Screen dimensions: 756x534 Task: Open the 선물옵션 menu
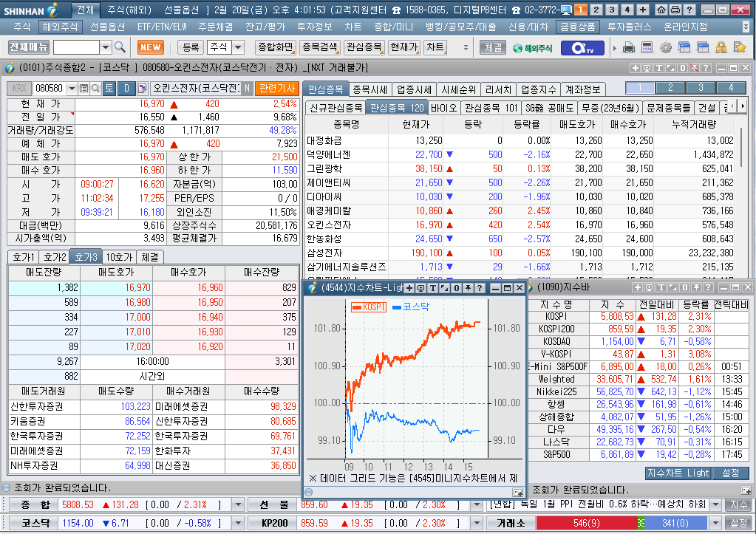pos(107,27)
